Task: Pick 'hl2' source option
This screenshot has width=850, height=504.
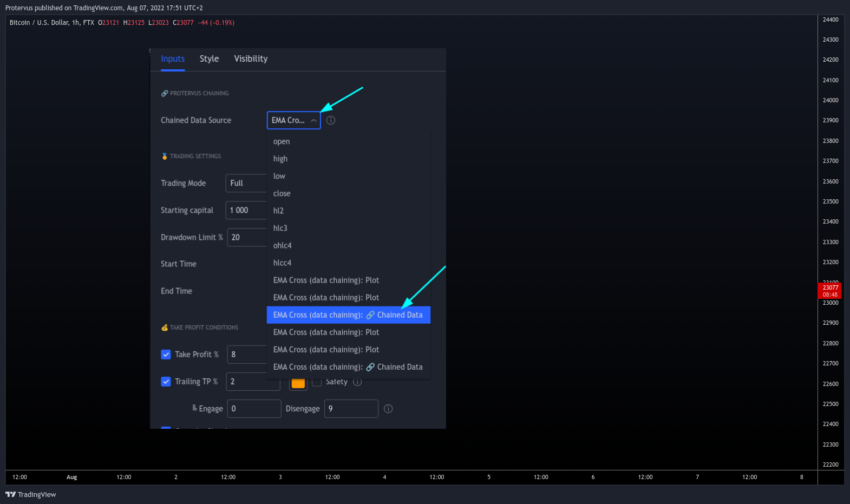Action: coord(349,211)
